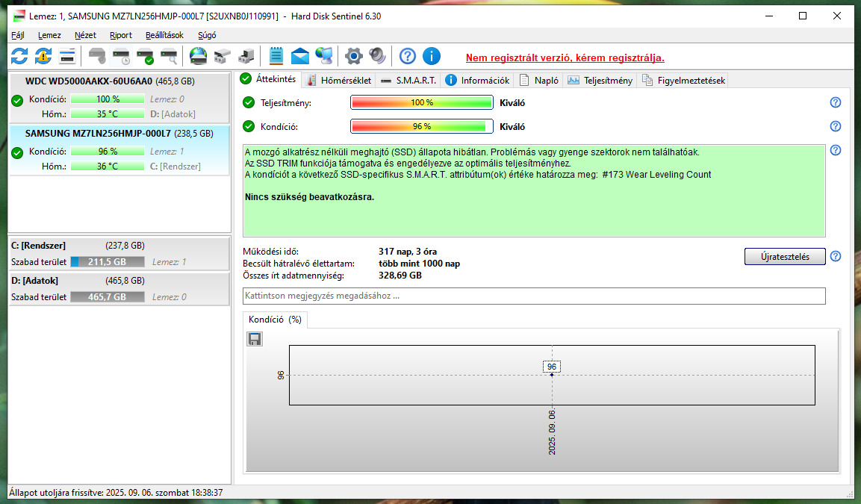
Task: Open the Beállítások menu
Action: (164, 35)
